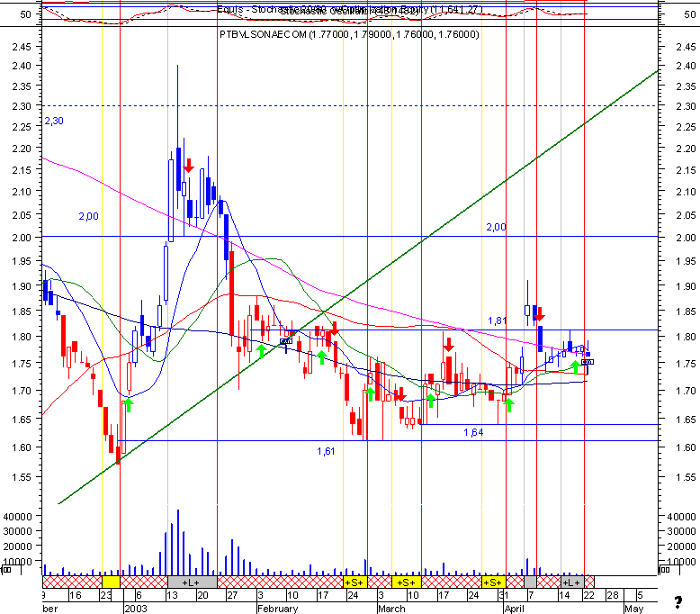The width and height of the screenshot is (700, 614).
Task: Click the 2003 year label
Action: (136, 609)
